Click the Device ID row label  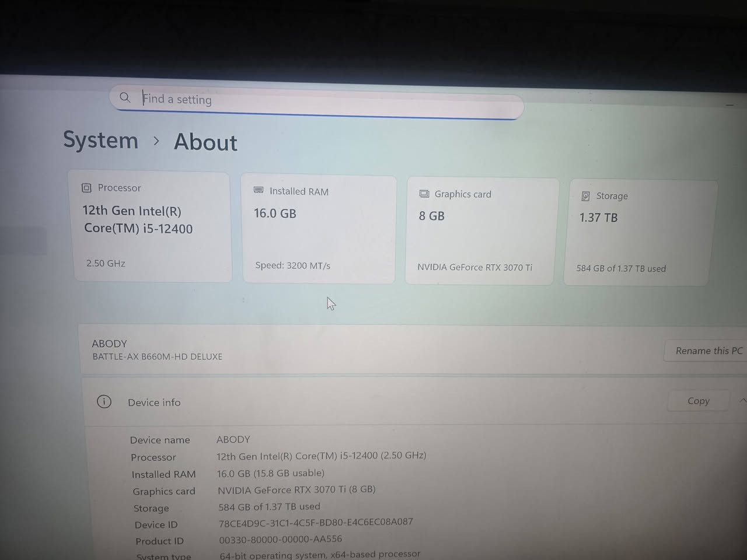coord(156,524)
